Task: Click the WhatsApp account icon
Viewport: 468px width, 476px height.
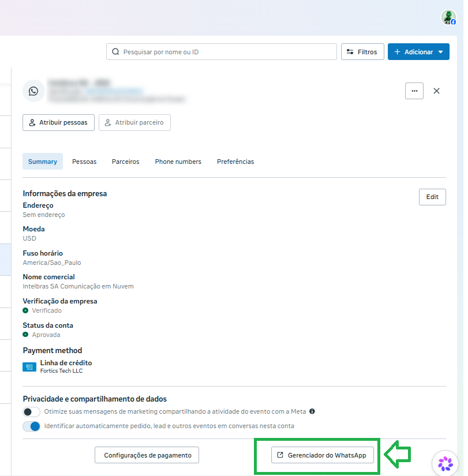Action: pos(33,91)
